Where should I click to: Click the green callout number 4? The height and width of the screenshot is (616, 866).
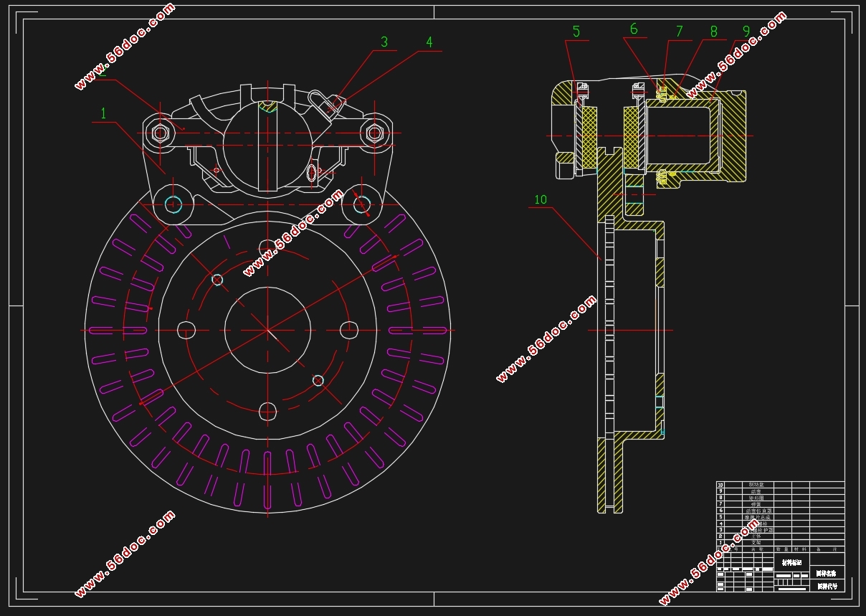click(x=429, y=42)
